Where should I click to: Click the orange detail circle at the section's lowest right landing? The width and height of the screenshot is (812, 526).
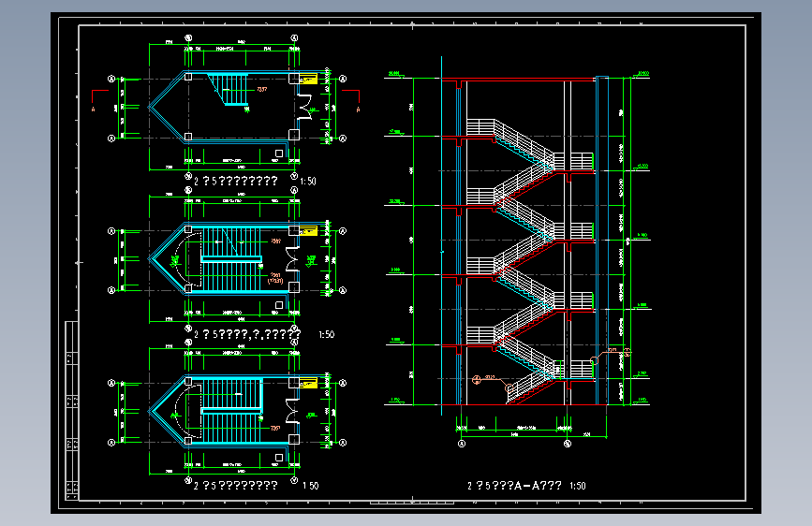click(595, 359)
